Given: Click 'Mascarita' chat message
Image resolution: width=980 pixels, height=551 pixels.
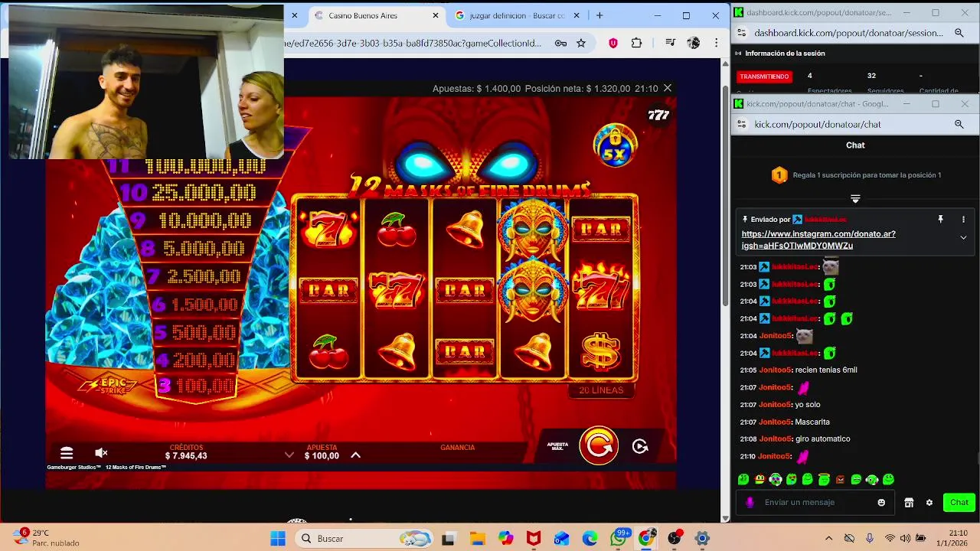Looking at the screenshot, I should click(812, 422).
